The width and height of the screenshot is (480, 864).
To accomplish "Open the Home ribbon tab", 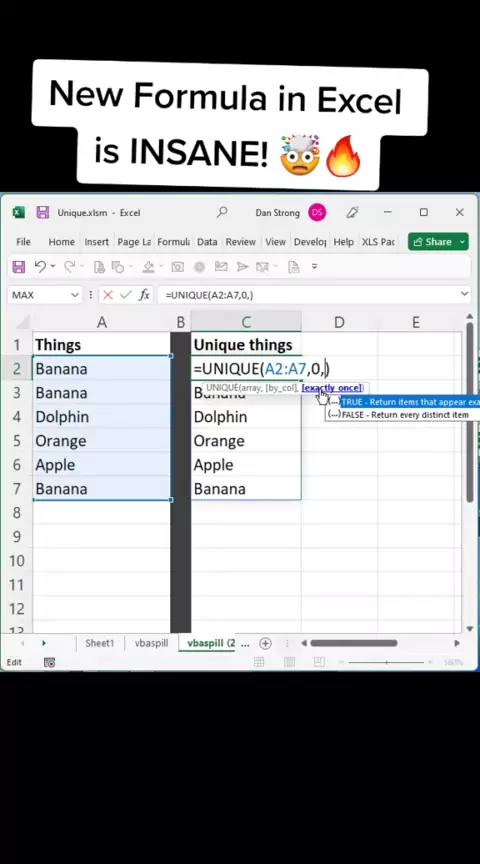I will click(x=61, y=242).
